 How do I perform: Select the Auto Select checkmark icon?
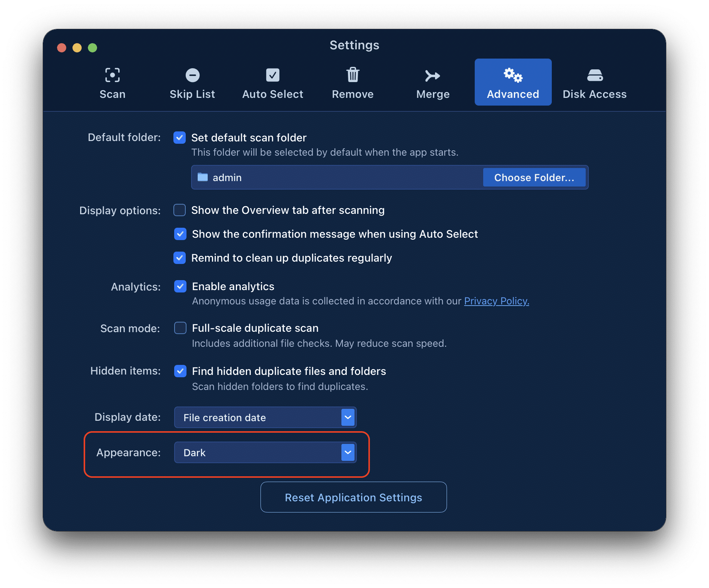(x=272, y=75)
